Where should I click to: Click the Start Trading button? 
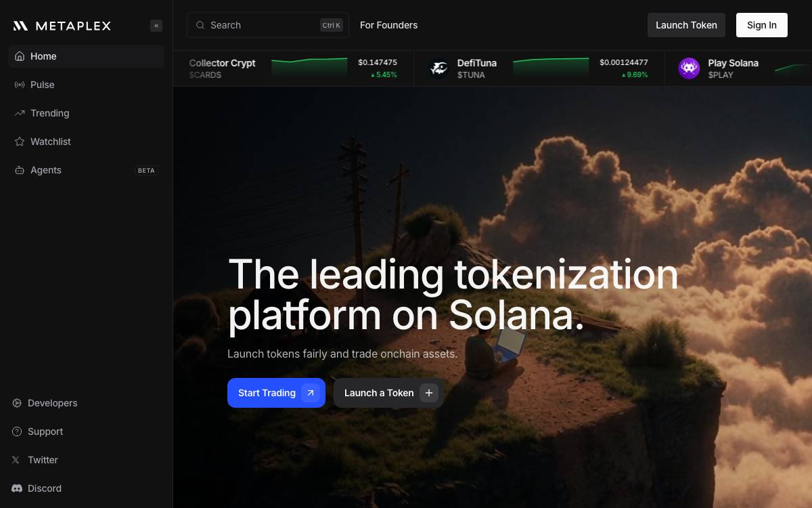tap(276, 393)
